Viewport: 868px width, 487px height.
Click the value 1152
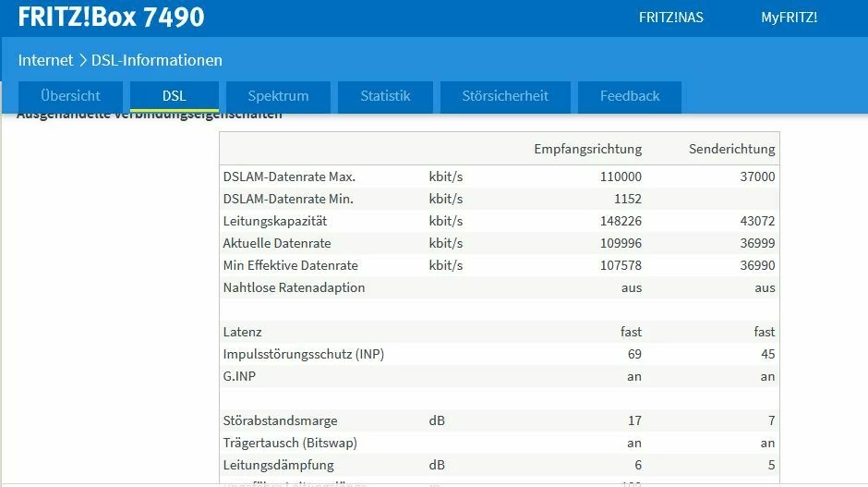[x=628, y=199]
